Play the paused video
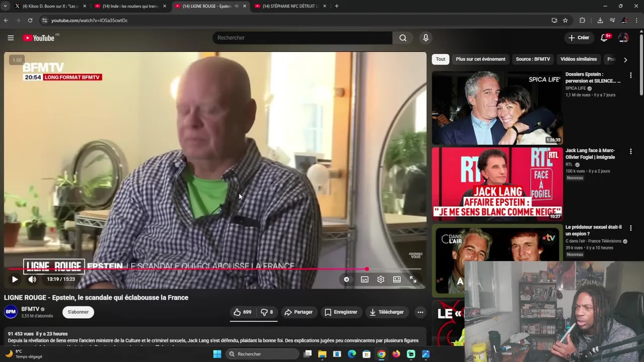644x362 pixels. (15, 279)
